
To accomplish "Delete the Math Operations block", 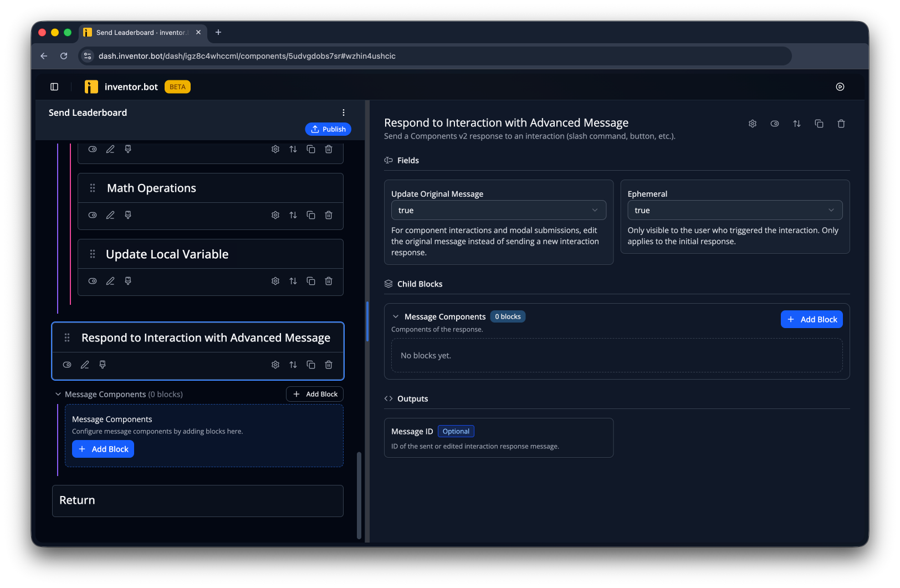I will click(x=329, y=215).
